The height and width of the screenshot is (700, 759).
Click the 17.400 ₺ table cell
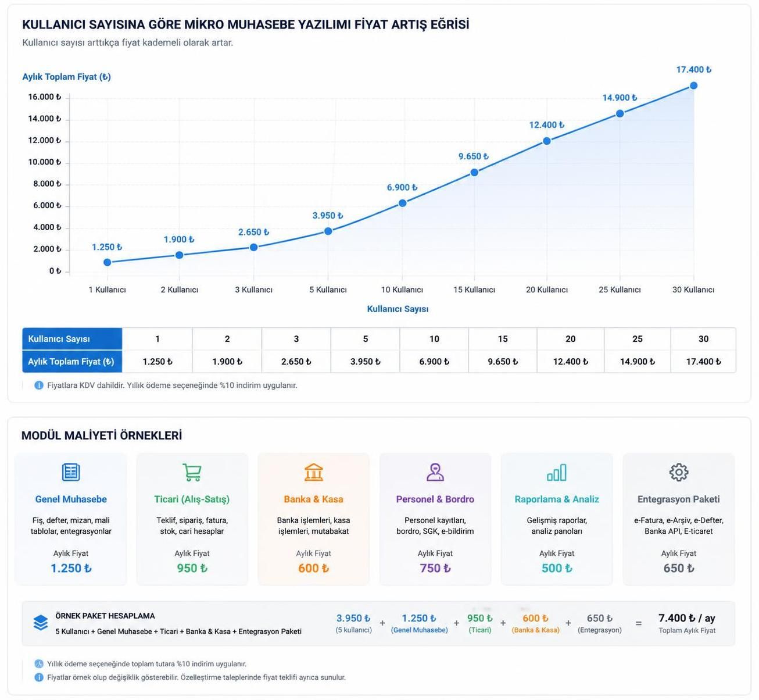pos(703,362)
